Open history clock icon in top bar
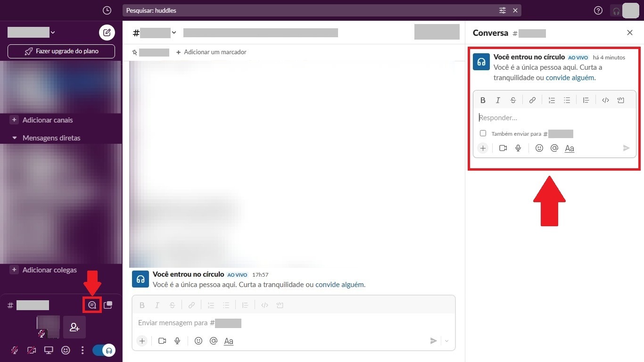Image resolution: width=644 pixels, height=362 pixels. click(107, 10)
